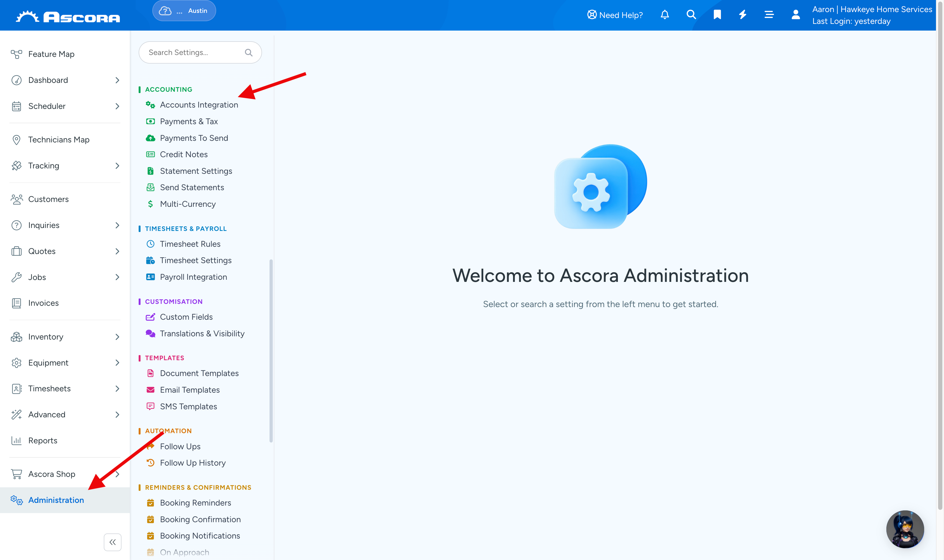Open the bookmark icon in top bar

(717, 15)
